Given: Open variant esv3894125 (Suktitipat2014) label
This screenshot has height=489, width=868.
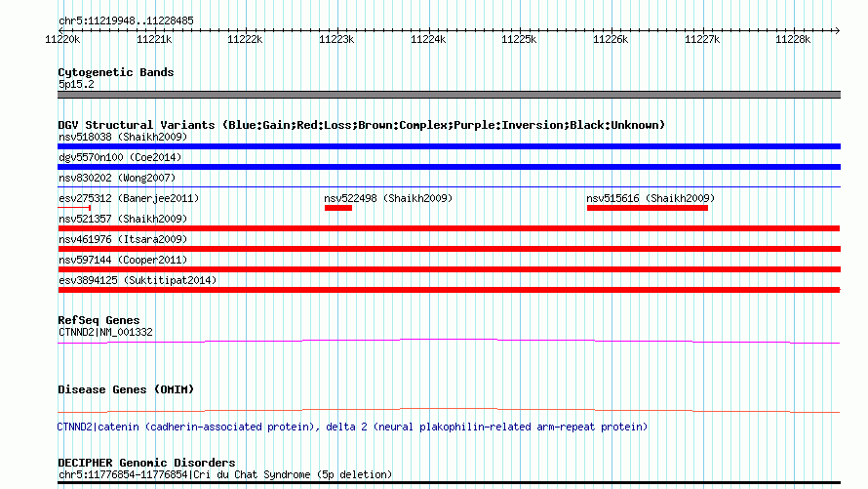Looking at the screenshot, I should (x=138, y=280).
